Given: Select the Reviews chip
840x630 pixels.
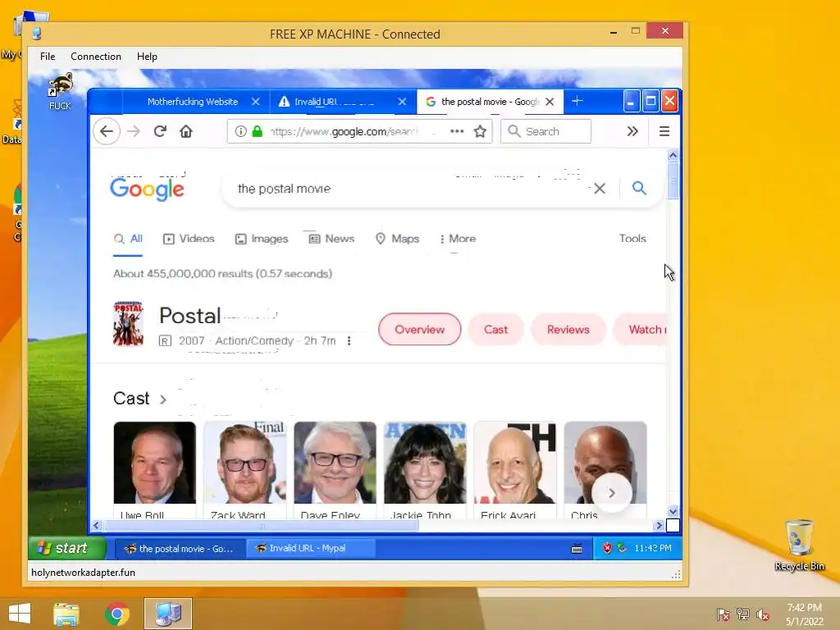Looking at the screenshot, I should click(568, 330).
